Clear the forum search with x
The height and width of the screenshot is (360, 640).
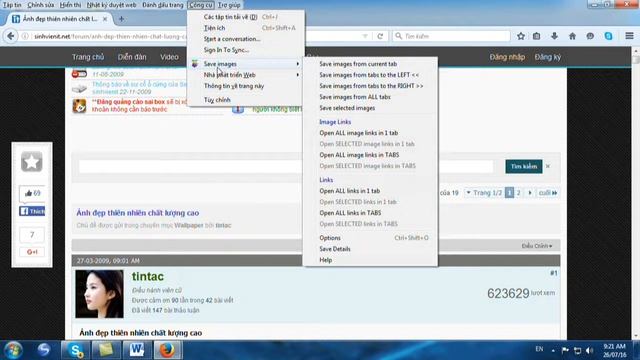tap(548, 166)
